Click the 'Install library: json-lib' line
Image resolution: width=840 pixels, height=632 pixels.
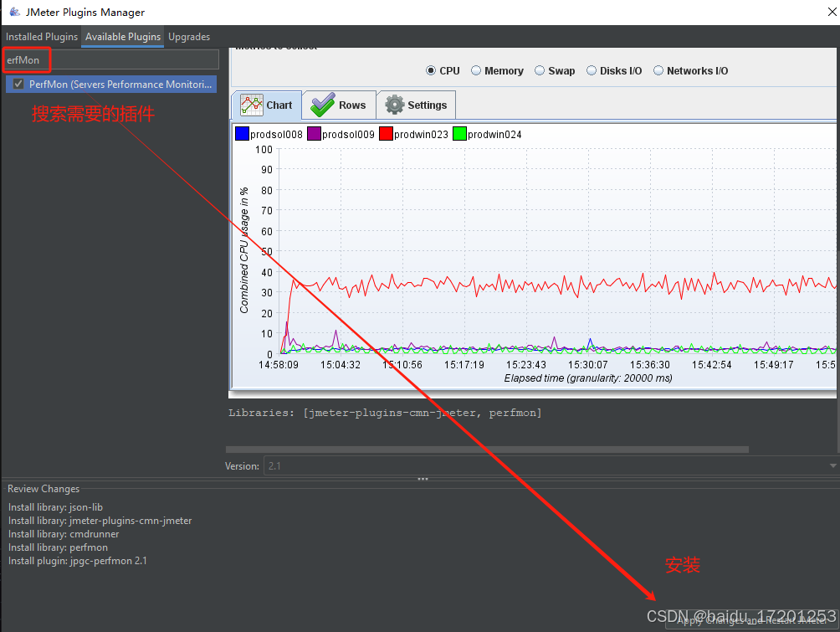coord(56,507)
